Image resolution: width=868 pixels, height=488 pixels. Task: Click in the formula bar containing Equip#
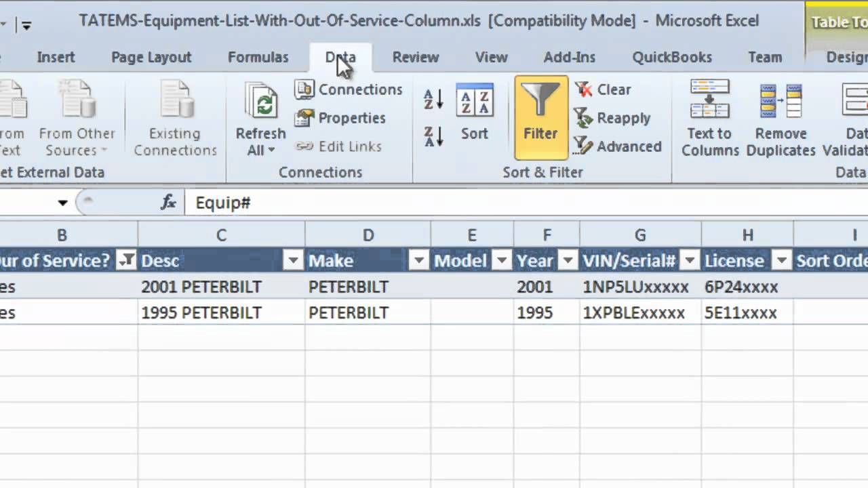click(526, 203)
